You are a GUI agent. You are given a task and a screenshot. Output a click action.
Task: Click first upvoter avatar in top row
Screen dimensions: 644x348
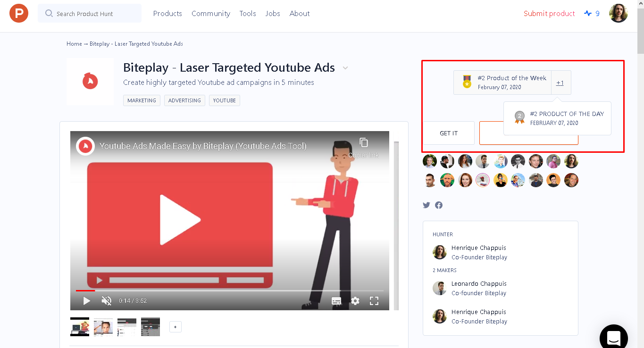point(430,161)
